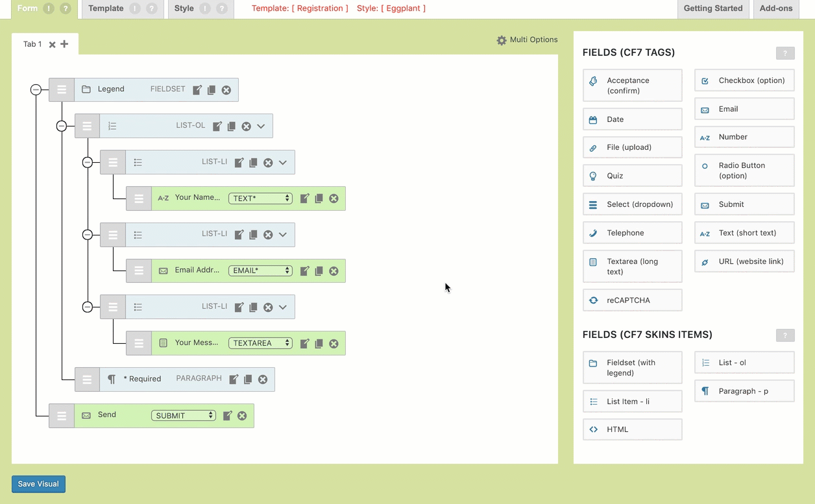Toggle the circle above the Your Message list item

[88, 307]
